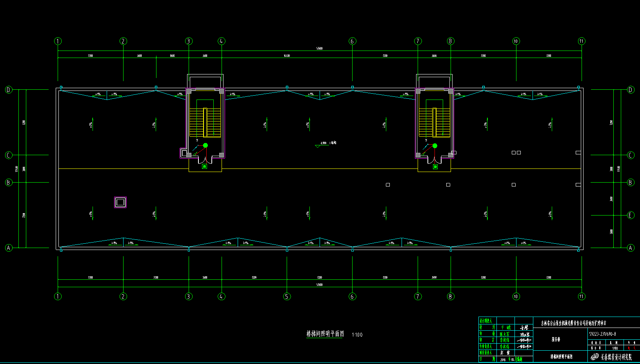Viewport: 640px width, 364px height.
Task: Select the double door swing of left stairwell
Action: coord(205,159)
